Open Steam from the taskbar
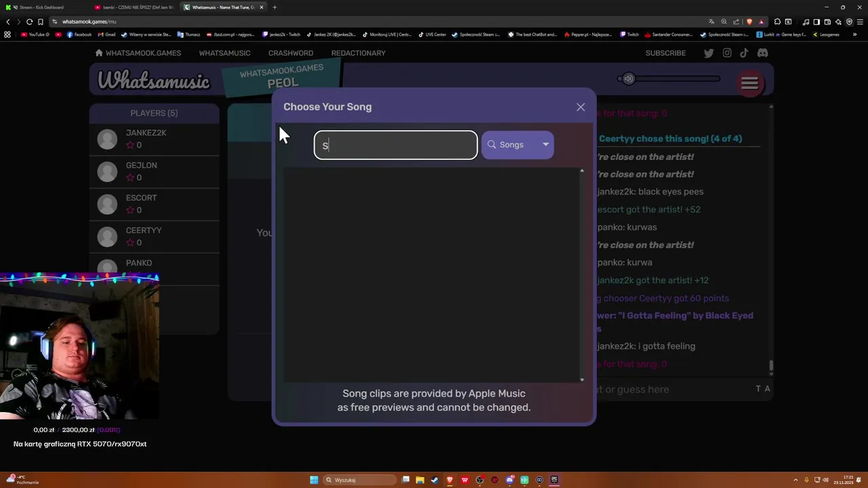The image size is (868, 488). point(435,480)
